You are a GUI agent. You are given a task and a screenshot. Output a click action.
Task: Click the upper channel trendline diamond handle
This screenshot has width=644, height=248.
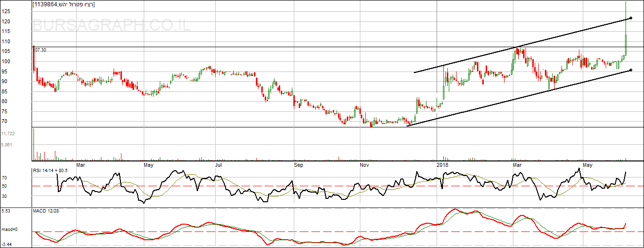tap(630, 18)
